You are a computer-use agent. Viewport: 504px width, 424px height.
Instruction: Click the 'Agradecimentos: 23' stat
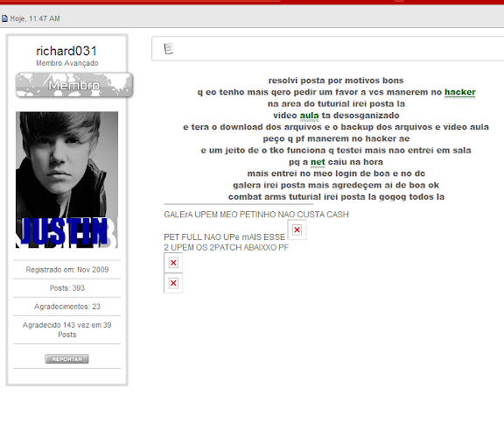(x=67, y=307)
